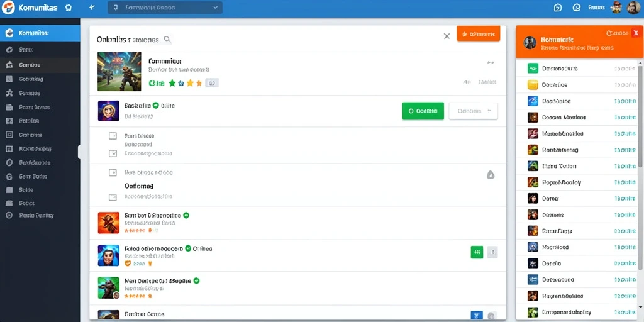The image size is (644, 322).
Task: Click the grey droplet icon at panel right
Action: (x=491, y=175)
